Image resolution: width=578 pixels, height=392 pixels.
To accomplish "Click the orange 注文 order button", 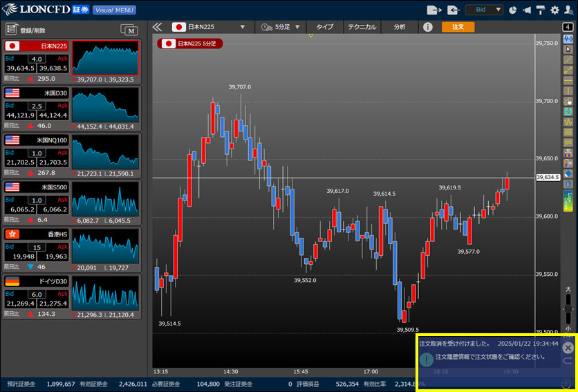I will point(458,27).
